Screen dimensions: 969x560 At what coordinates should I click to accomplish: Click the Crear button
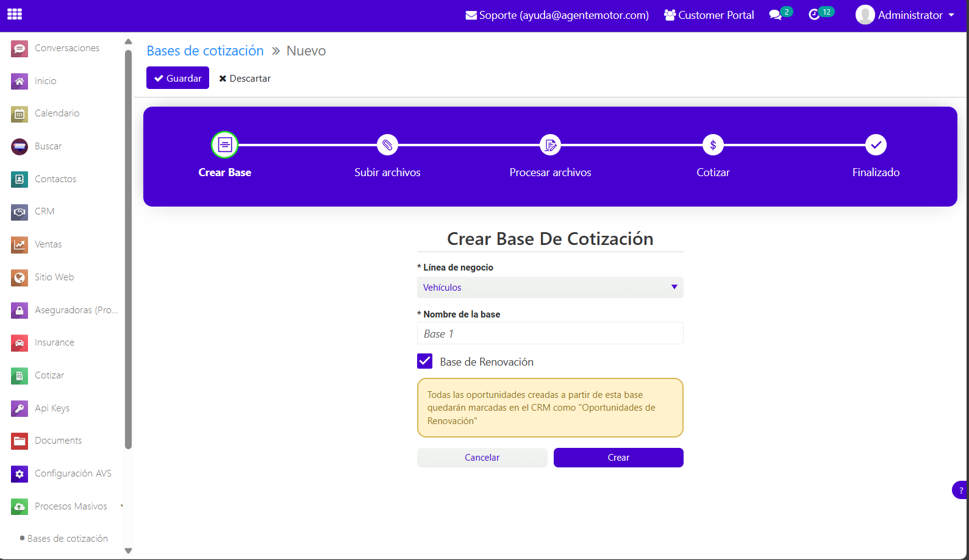pyautogui.click(x=618, y=458)
